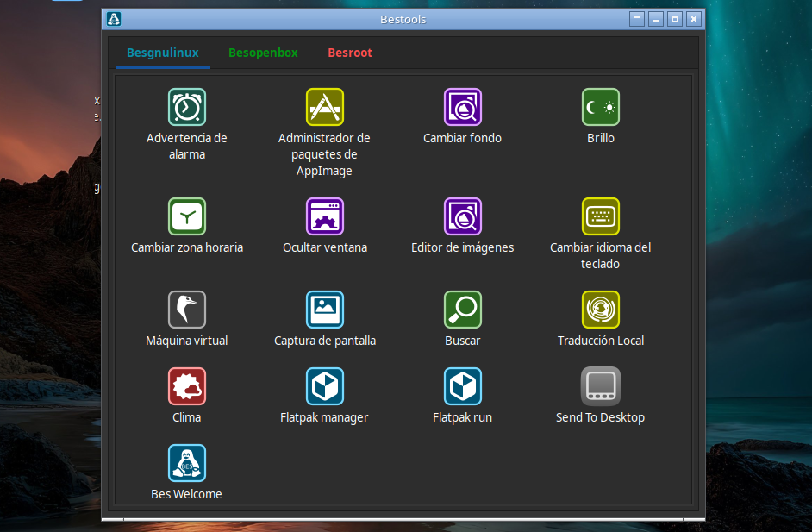Maximize the Bestools window
Viewport: 812px width, 532px height.
click(675, 19)
